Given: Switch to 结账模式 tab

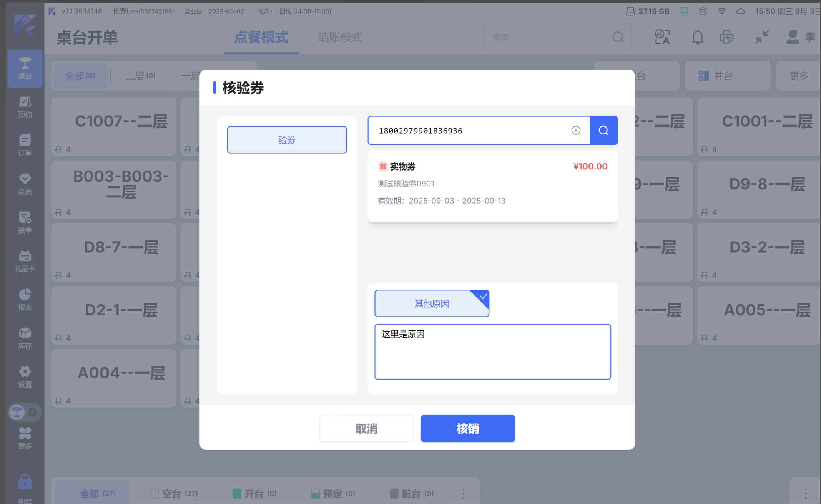Looking at the screenshot, I should coord(340,37).
